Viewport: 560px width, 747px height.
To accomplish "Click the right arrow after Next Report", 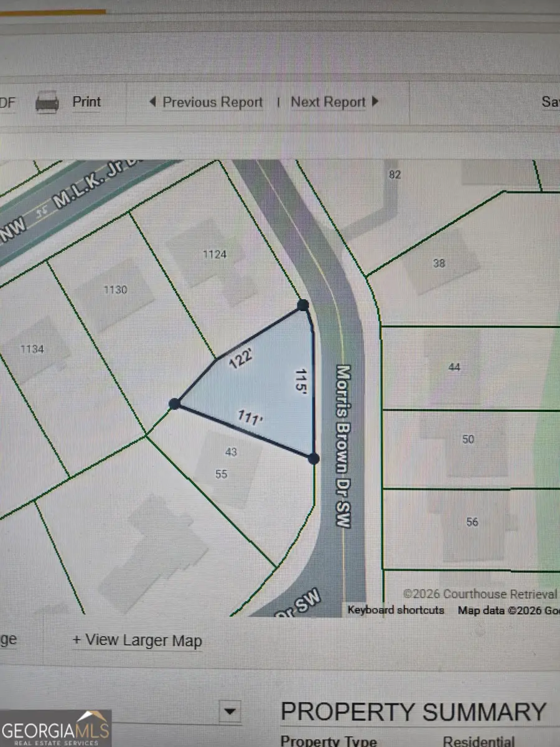I will [375, 101].
